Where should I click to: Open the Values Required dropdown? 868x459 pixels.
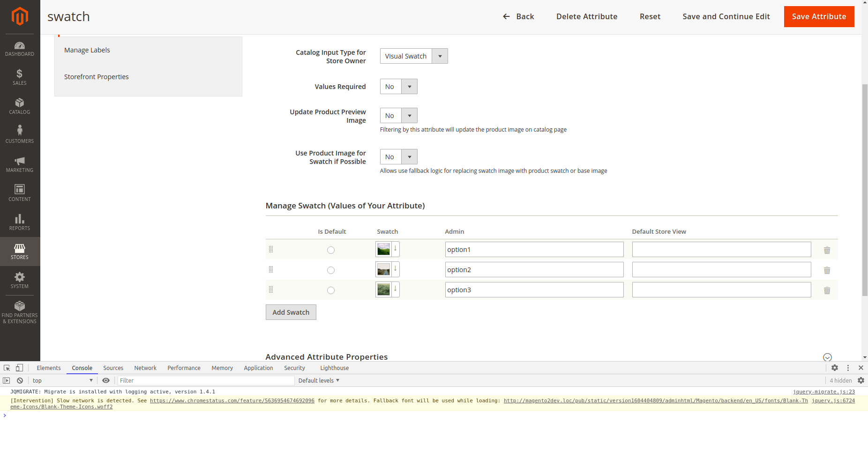pyautogui.click(x=409, y=86)
